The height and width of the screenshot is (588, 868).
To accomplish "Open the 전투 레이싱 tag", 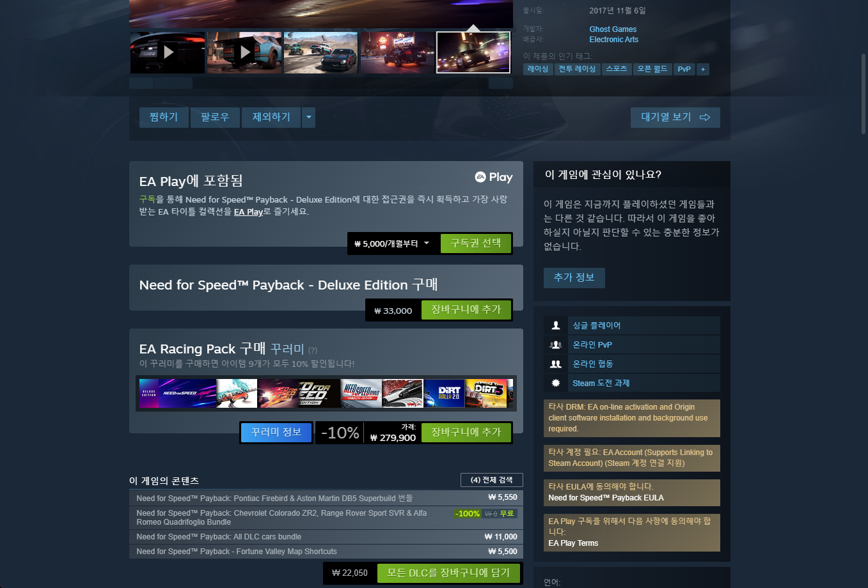I will (x=577, y=69).
